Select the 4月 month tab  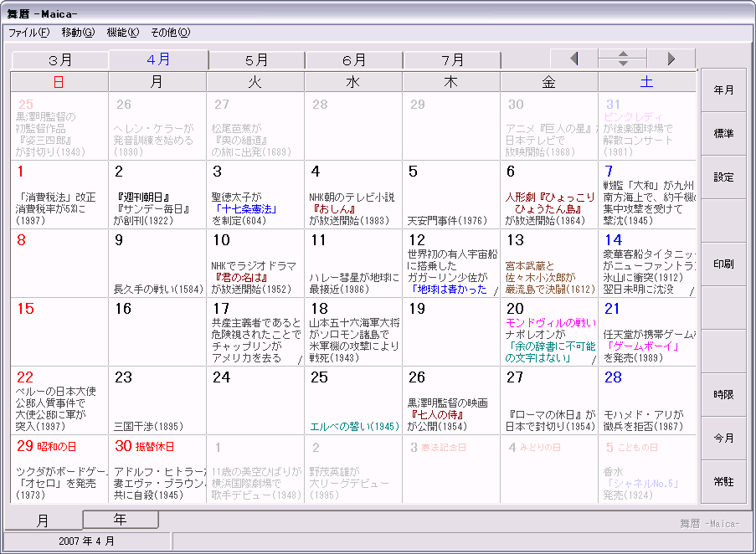tap(158, 59)
